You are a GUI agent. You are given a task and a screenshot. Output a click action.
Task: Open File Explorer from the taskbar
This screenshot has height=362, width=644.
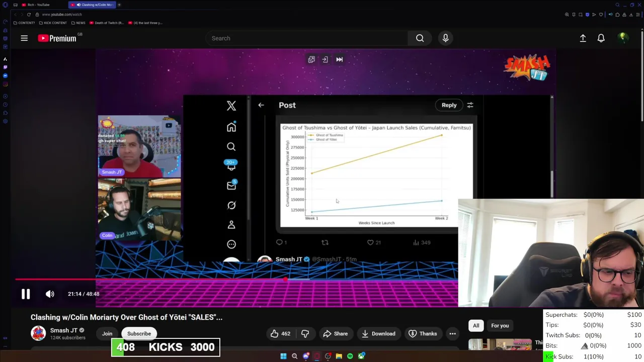tap(339, 356)
